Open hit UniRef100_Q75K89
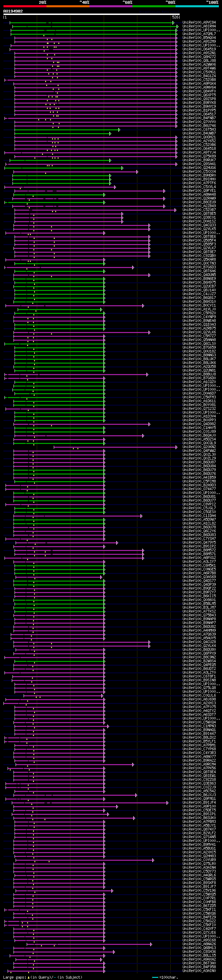This screenshot has height=980, width=222. (199, 156)
